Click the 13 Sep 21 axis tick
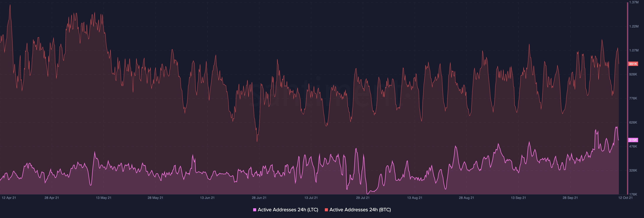 (x=518, y=198)
